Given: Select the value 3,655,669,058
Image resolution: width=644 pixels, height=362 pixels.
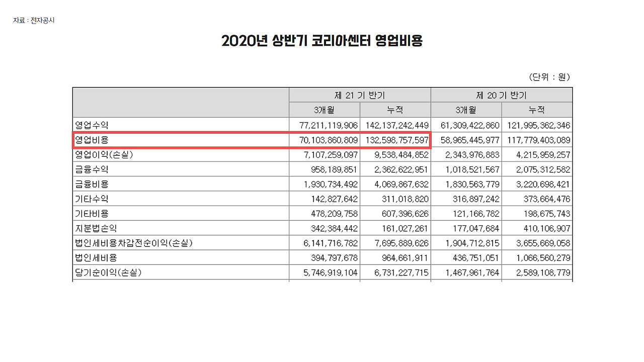Looking at the screenshot, I should tap(543, 243).
